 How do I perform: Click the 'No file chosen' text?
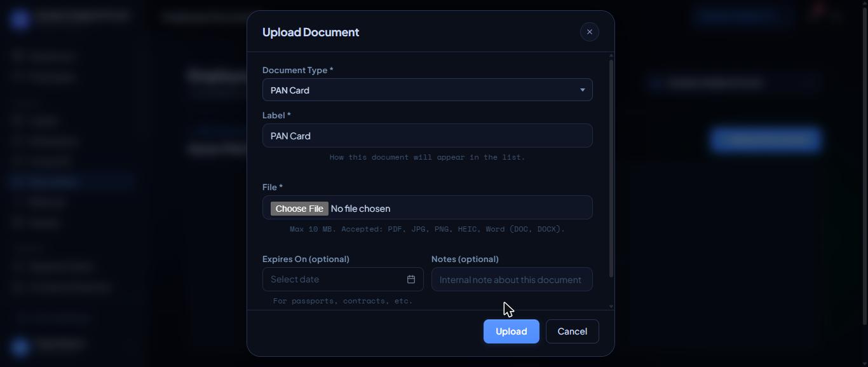(361, 209)
